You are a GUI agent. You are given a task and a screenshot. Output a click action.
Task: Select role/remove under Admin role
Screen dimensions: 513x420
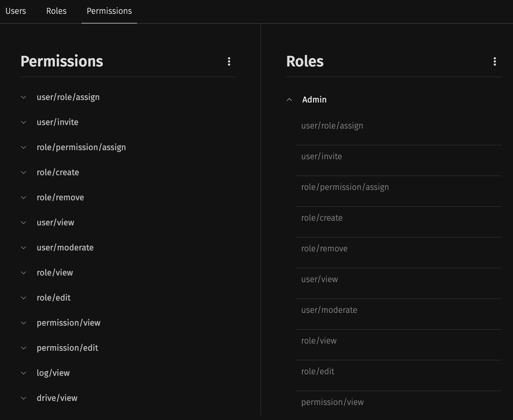tap(324, 249)
